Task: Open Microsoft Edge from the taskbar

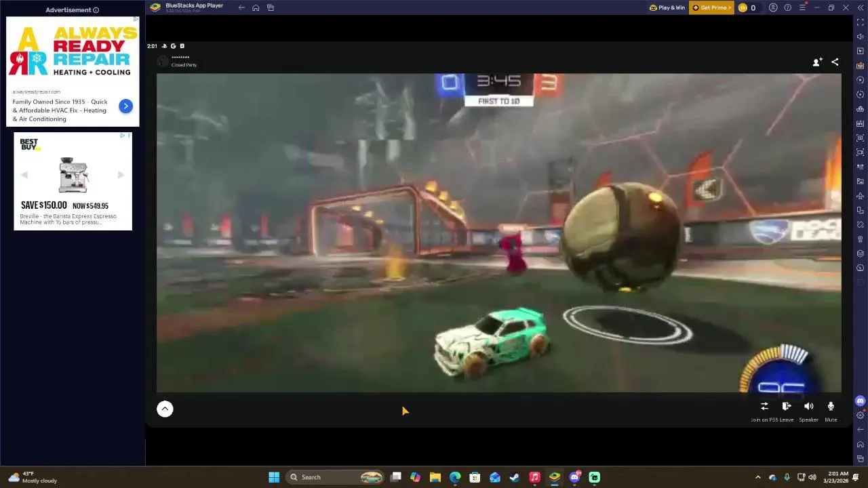Action: click(455, 477)
